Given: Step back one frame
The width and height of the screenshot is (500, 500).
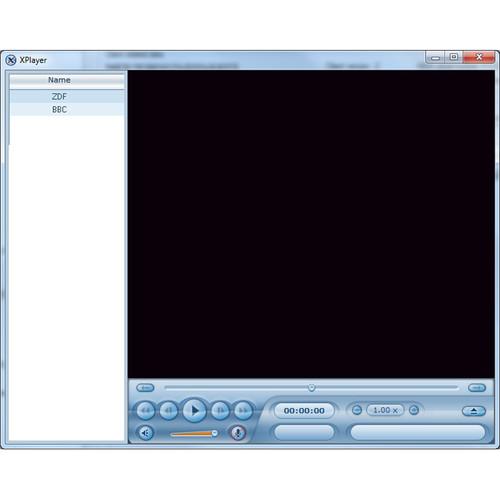Looking at the screenshot, I should pyautogui.click(x=169, y=411).
